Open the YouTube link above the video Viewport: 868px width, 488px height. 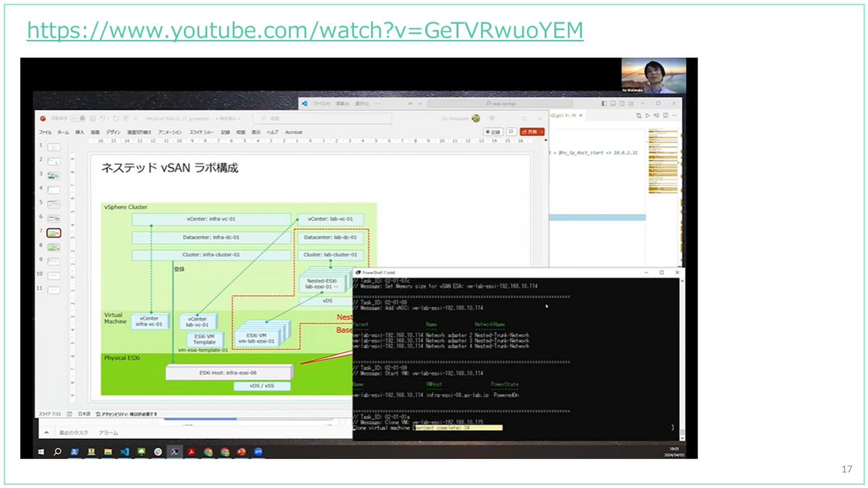tap(305, 30)
